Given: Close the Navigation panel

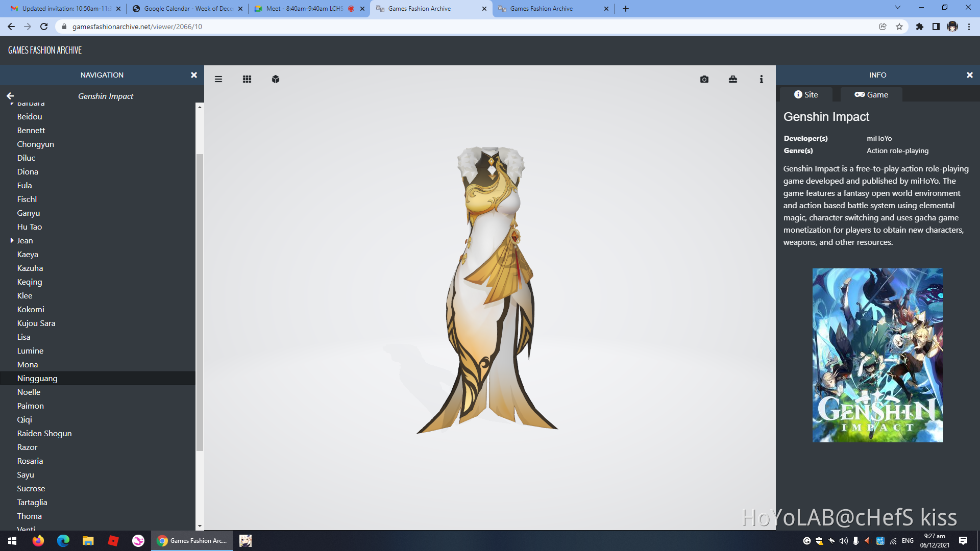Looking at the screenshot, I should (194, 75).
